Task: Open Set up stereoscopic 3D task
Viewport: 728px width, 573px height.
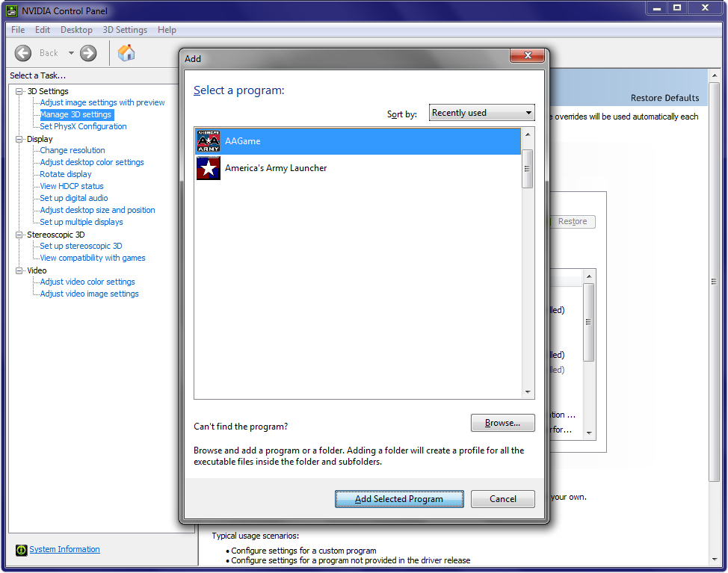Action: pyautogui.click(x=81, y=246)
